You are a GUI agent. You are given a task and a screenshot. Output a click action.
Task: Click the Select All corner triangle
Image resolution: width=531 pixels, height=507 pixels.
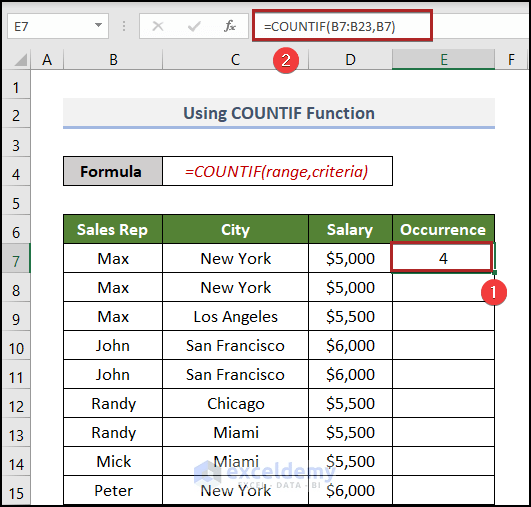[x=20, y=60]
